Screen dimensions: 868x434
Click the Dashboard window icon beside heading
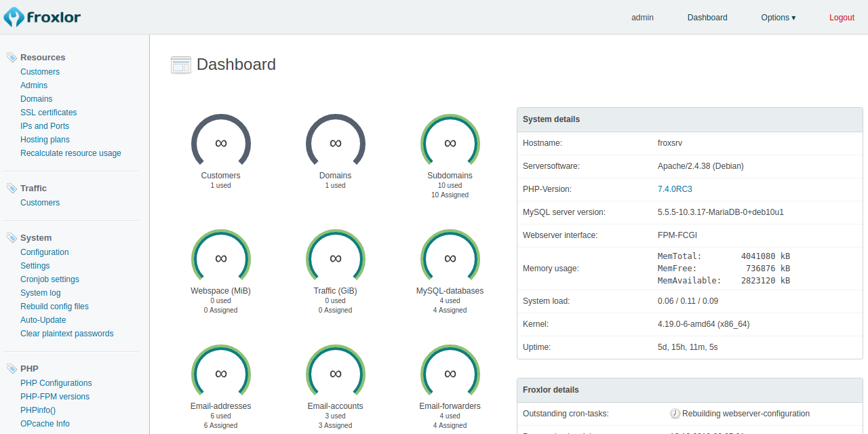pos(180,65)
